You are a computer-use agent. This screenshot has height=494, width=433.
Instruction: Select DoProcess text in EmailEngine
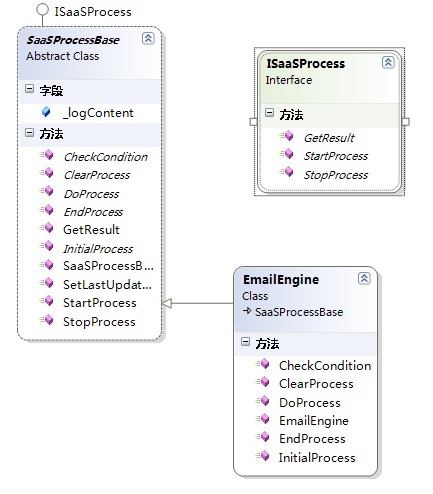tap(310, 403)
